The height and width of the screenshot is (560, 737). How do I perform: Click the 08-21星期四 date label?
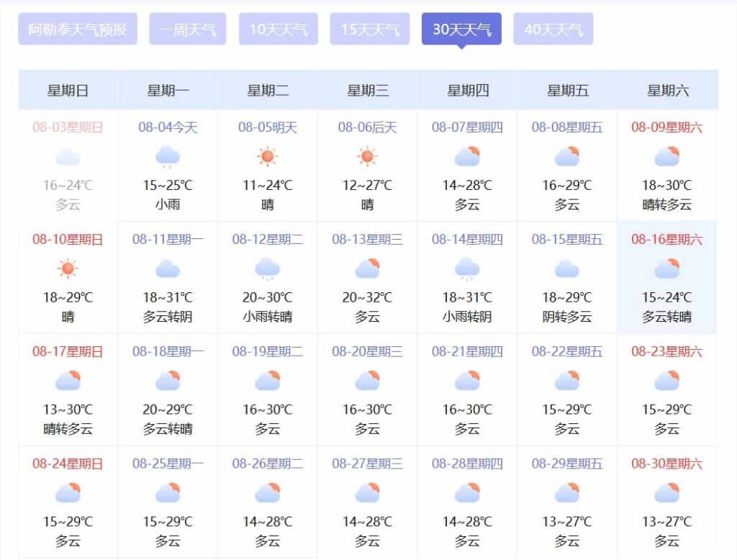(467, 352)
